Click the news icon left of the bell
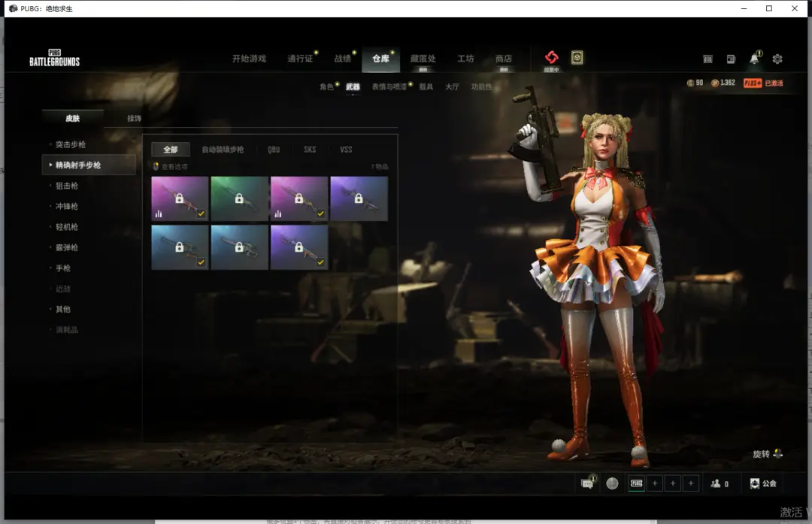 tap(731, 59)
